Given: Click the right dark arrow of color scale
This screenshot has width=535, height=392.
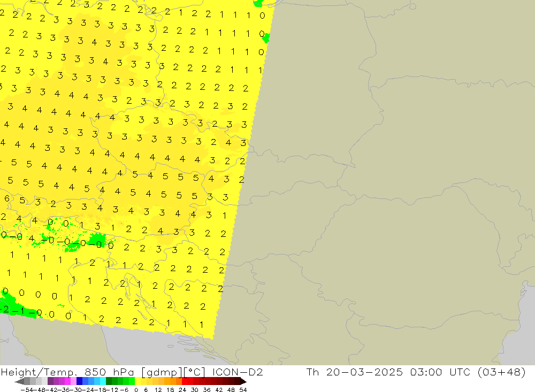Looking at the screenshot, I should pyautogui.click(x=243, y=381).
